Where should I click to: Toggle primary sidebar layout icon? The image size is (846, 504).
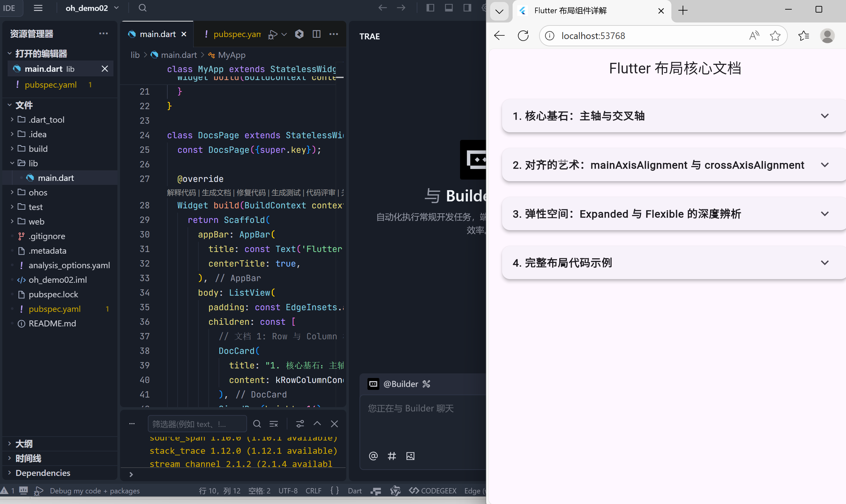coord(430,8)
